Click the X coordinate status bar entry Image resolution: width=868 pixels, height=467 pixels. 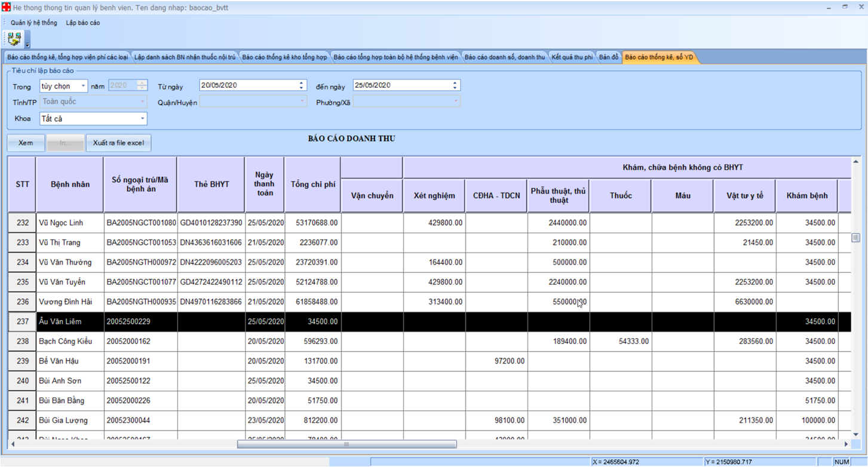tap(647, 462)
